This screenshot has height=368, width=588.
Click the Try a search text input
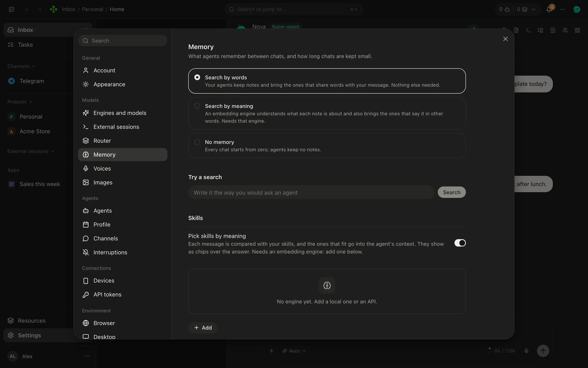[x=311, y=192]
